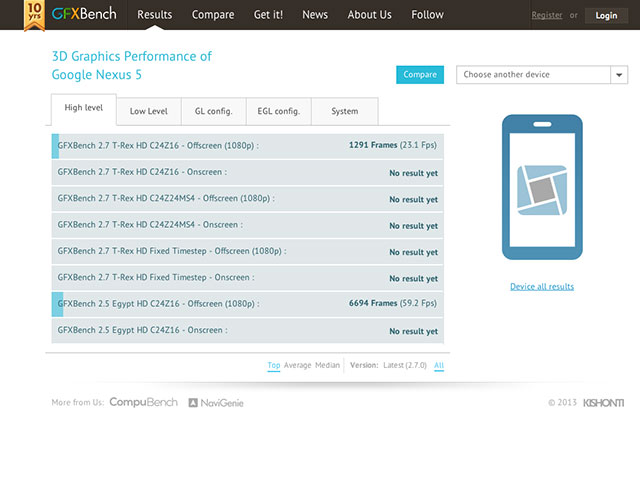This screenshot has width=640, height=480.
Task: Open the CompuBench logo link
Action: tap(143, 402)
